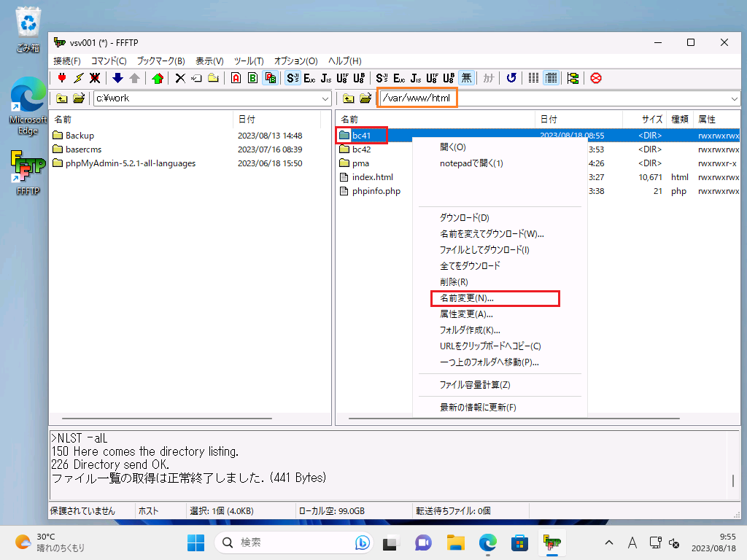Image resolution: width=747 pixels, height=560 pixels.
Task: Click the Connect plug icon in toolbar
Action: click(62, 78)
